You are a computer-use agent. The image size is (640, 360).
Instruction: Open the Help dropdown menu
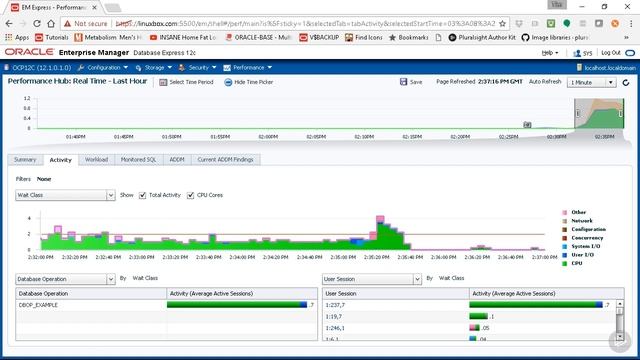[x=549, y=53]
